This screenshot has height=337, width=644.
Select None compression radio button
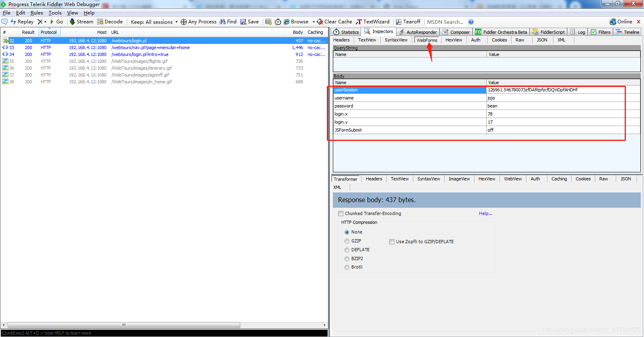347,232
